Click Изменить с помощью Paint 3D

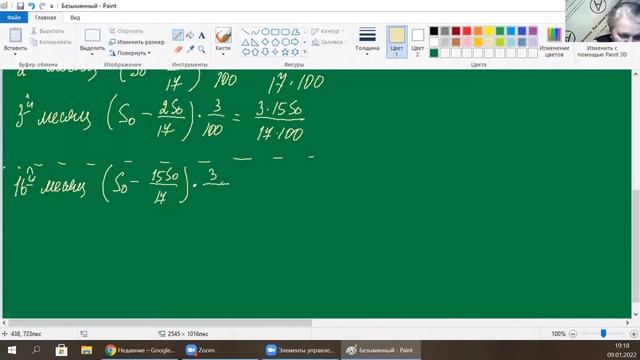(602, 51)
